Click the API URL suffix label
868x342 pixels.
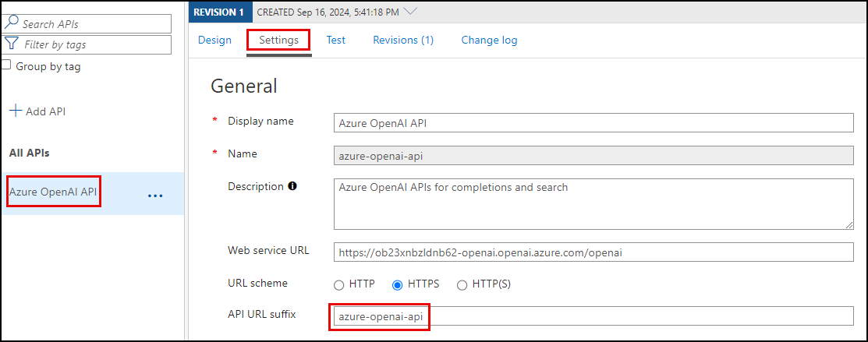coord(262,314)
